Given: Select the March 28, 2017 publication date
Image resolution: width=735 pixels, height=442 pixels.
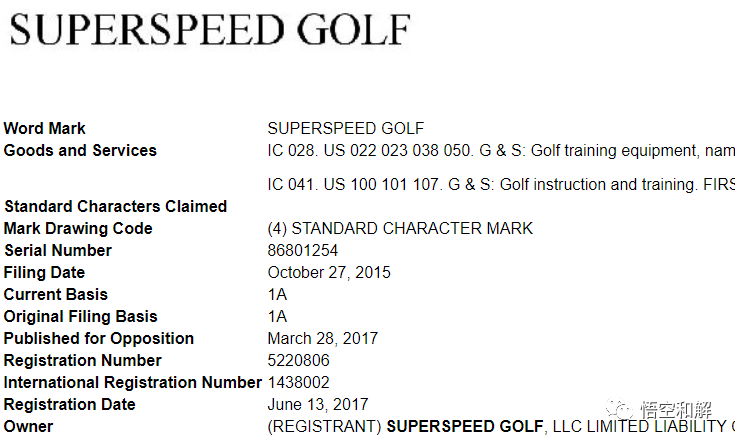Looking at the screenshot, I should (x=322, y=339).
